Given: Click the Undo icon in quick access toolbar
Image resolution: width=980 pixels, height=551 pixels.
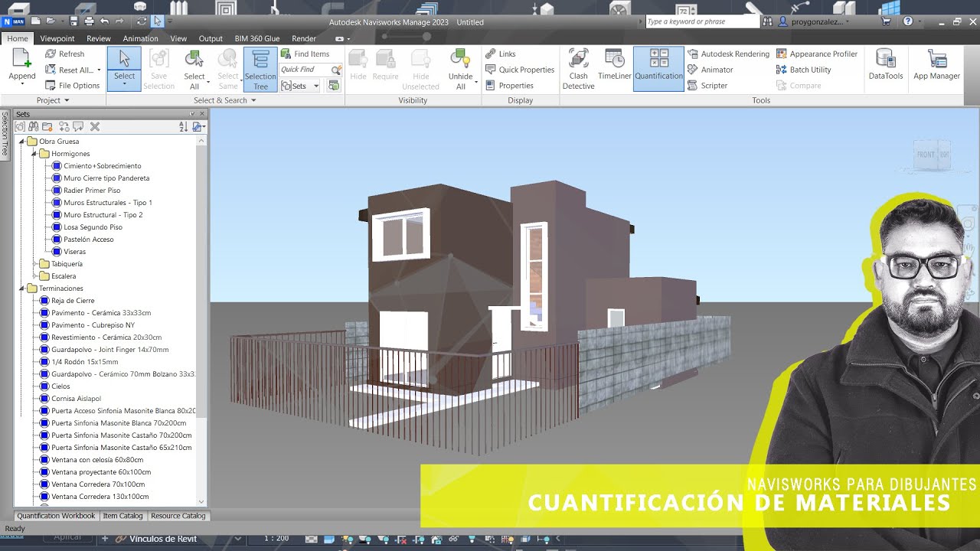Looking at the screenshot, I should point(104,21).
